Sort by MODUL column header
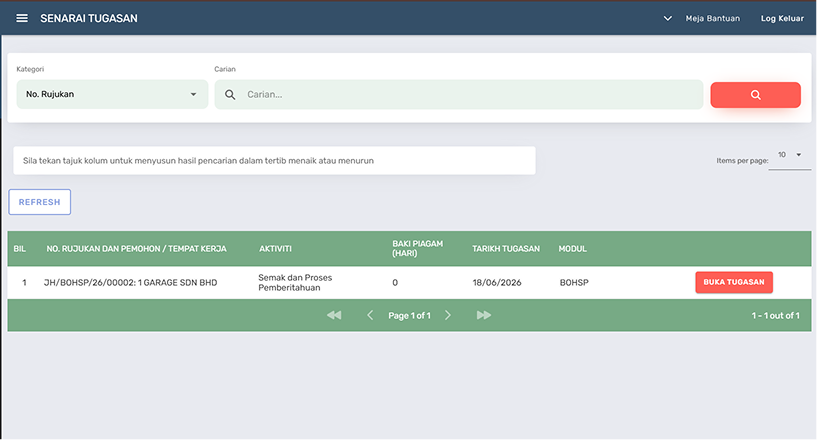This screenshot has height=440, width=817. coord(573,249)
